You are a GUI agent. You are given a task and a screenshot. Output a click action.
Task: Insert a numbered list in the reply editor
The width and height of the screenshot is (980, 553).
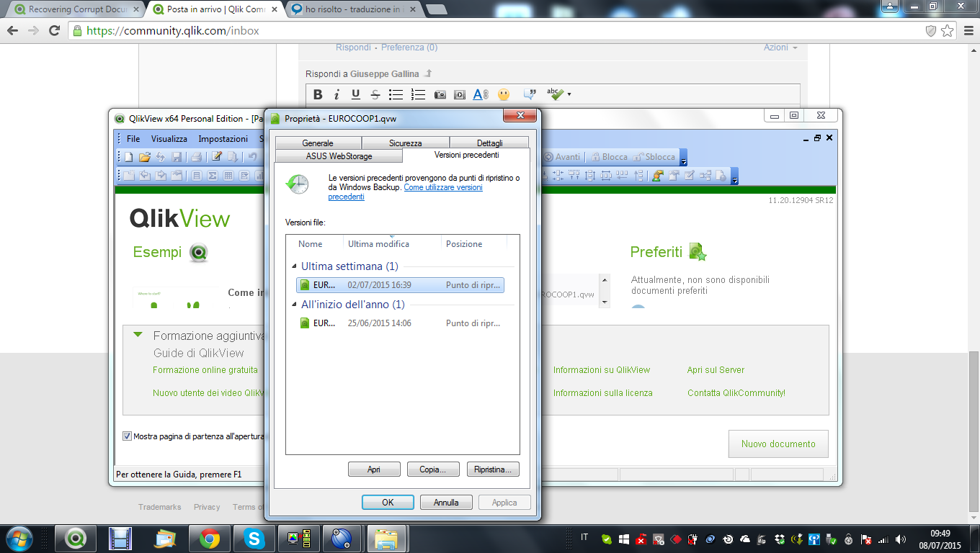[x=418, y=94]
